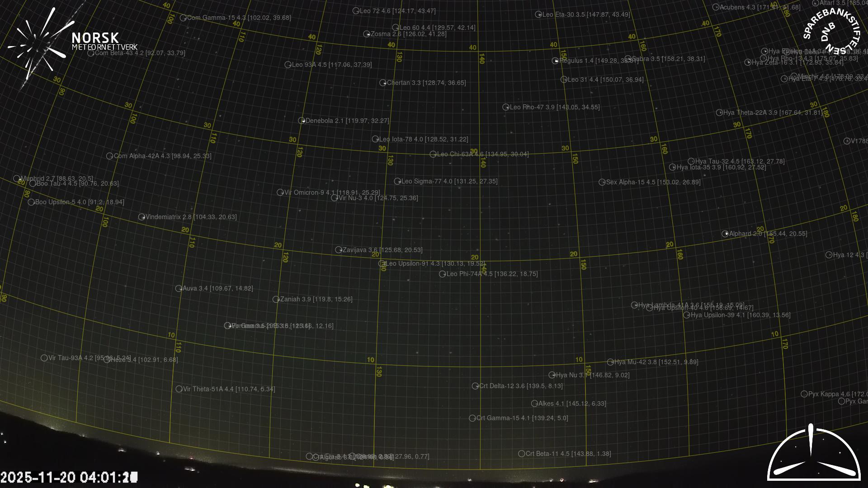Click the compass dome icon

(814, 454)
